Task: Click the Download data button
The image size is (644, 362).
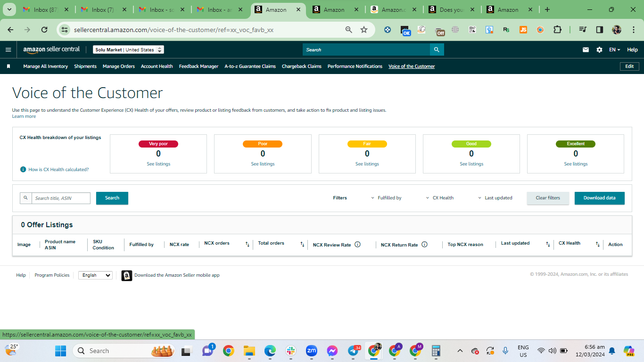Action: [x=600, y=198]
